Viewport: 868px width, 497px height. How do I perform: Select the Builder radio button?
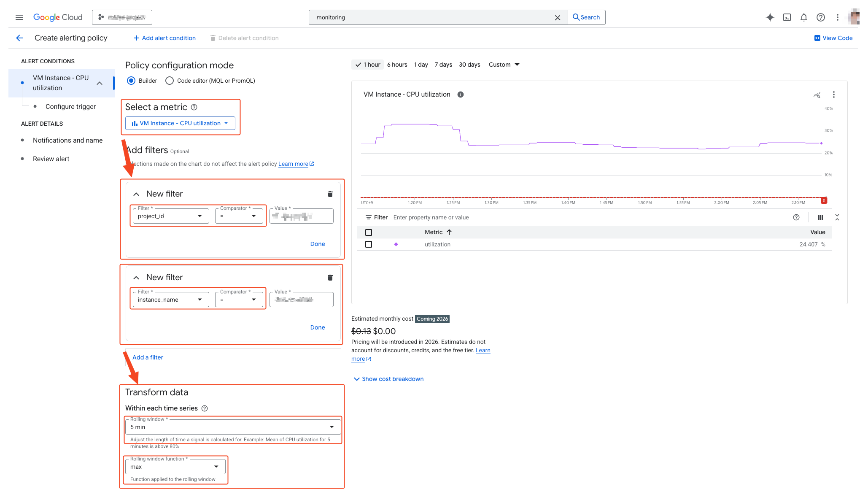tap(131, 81)
